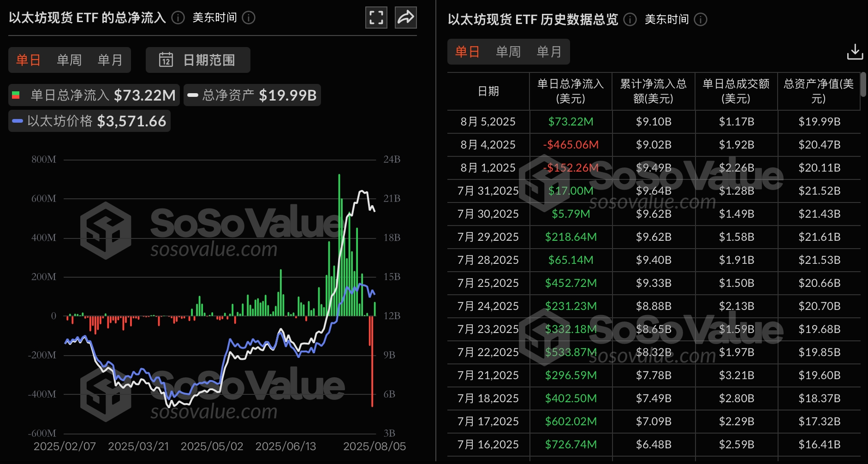868x464 pixels.
Task: Click the $21.61B net asset cell
Action: (x=819, y=237)
